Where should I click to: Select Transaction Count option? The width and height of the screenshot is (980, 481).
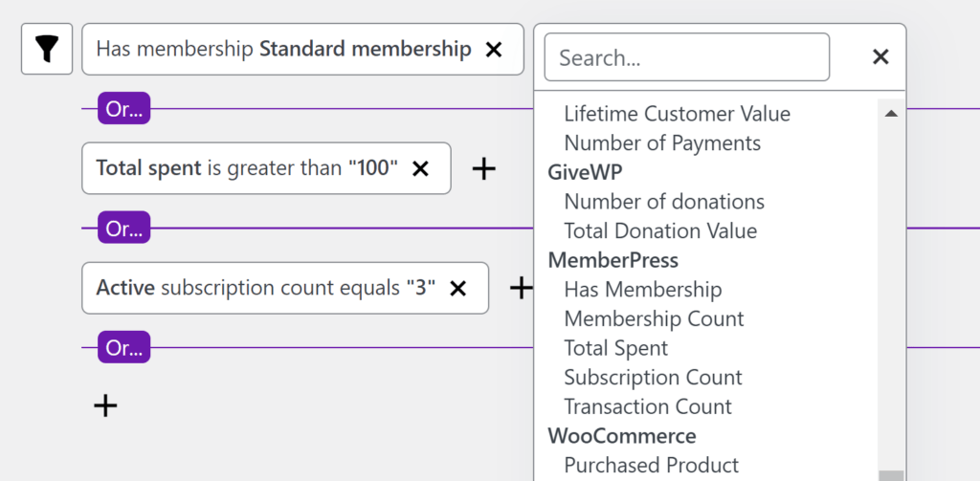pos(648,406)
